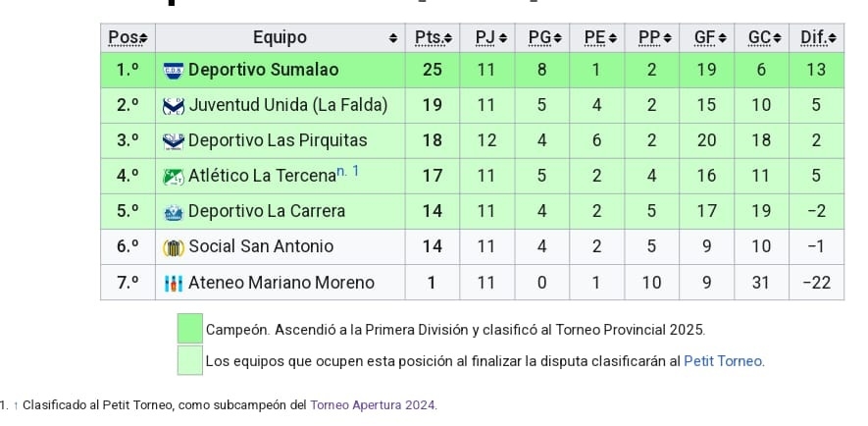
Task: Sort standings by Pts. column
Action: (x=433, y=38)
